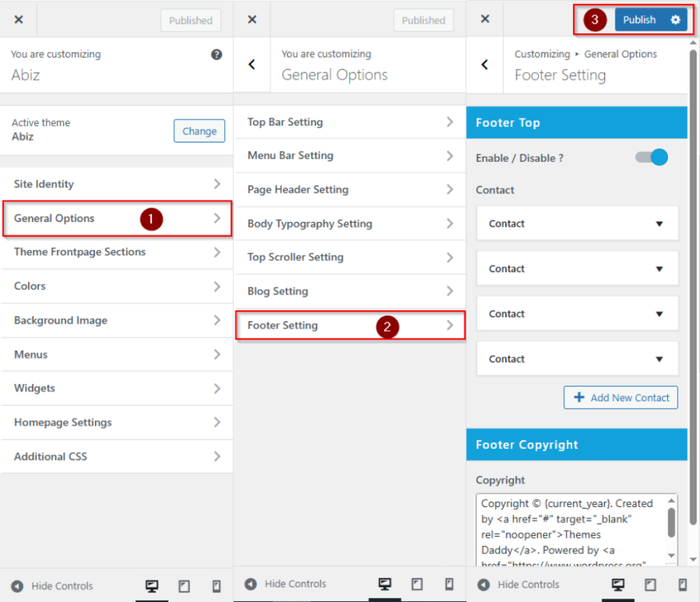Open Theme Frontpage Sections
700x602 pixels.
(x=117, y=252)
